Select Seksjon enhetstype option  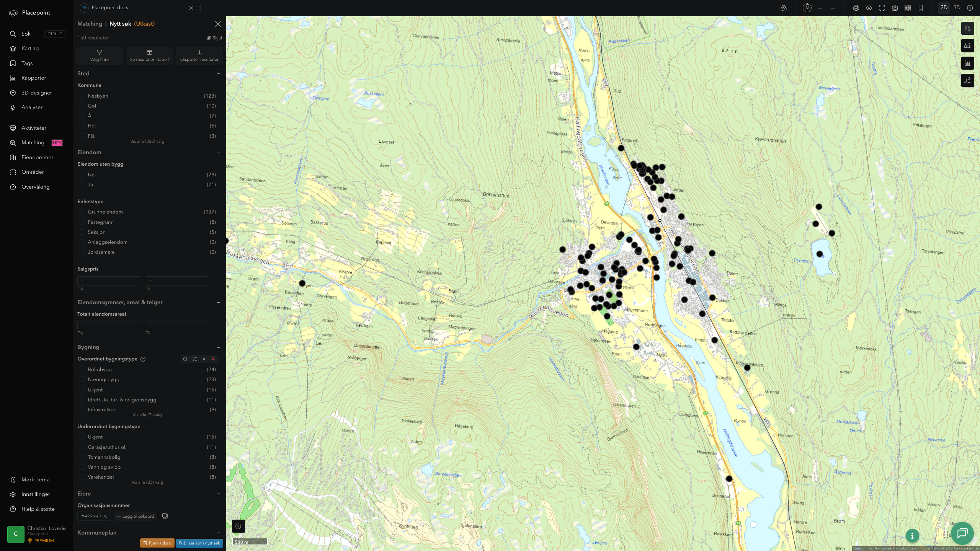82,232
